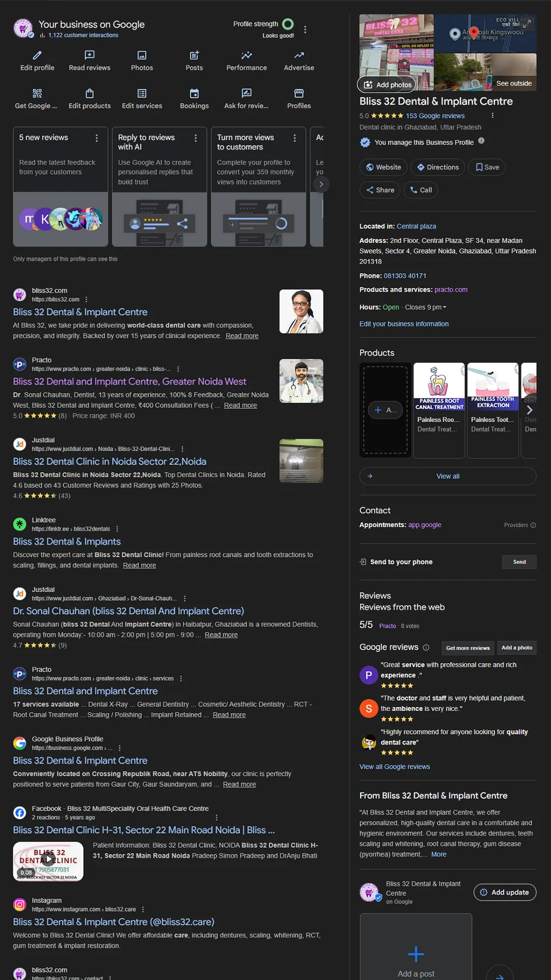The width and height of the screenshot is (551, 980).
Task: Open menu on '5 new reviews' card
Action: click(x=96, y=138)
